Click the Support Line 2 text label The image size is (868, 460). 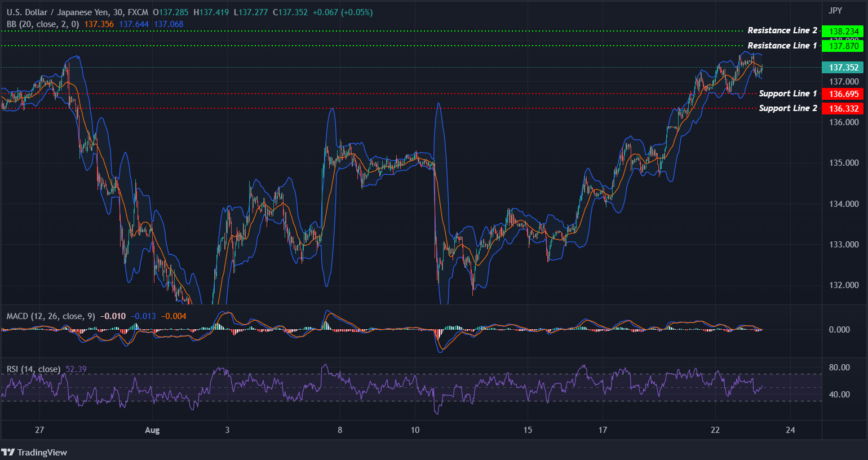(x=788, y=108)
